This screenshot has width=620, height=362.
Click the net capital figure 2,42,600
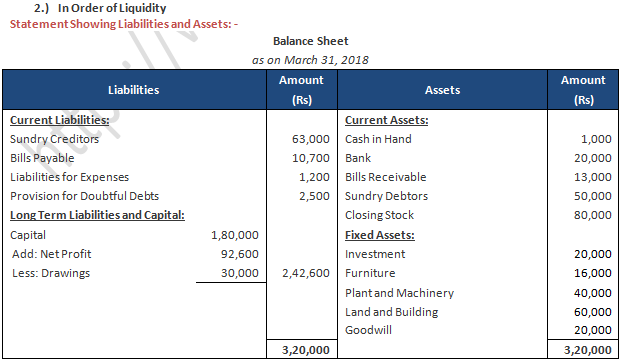(306, 273)
